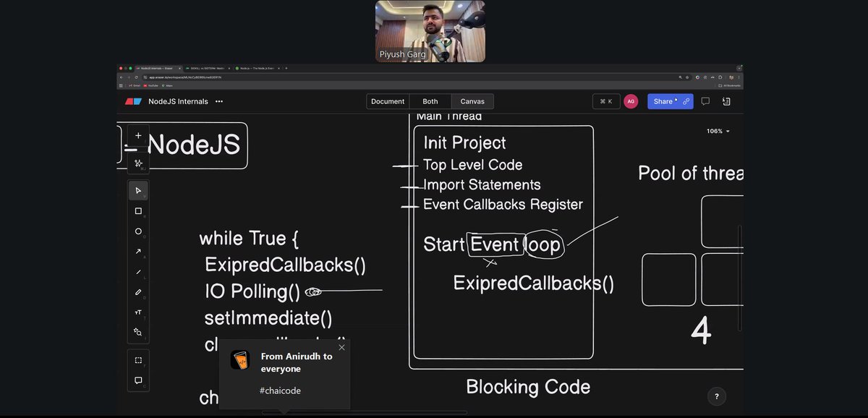Image resolution: width=868 pixels, height=418 pixels.
Task: Select the rectangle shape tool
Action: pos(138,211)
